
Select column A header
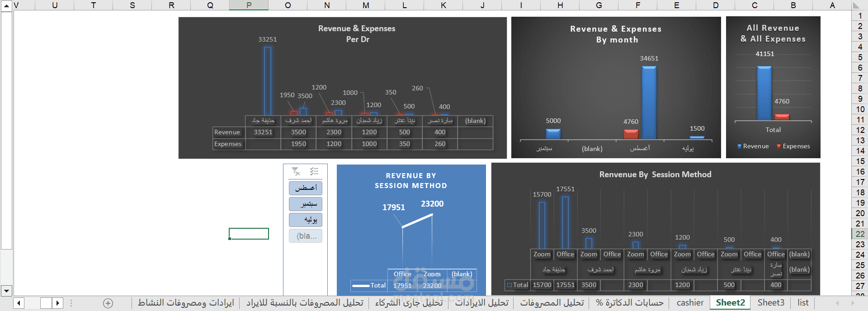pyautogui.click(x=832, y=5)
